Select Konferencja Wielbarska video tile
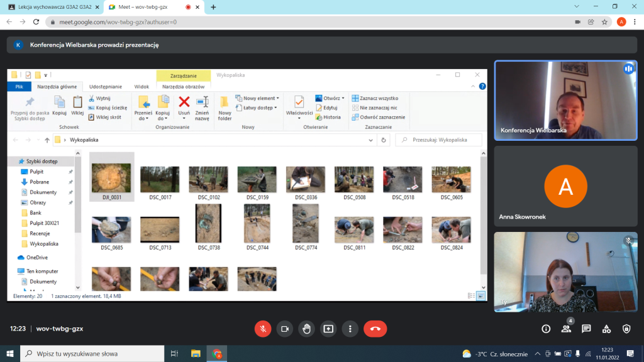This screenshot has width=644, height=362. 557,100
